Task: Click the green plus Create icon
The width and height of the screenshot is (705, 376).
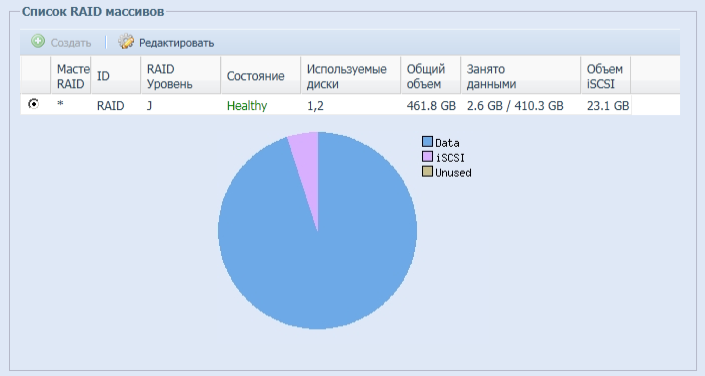Action: pos(38,42)
